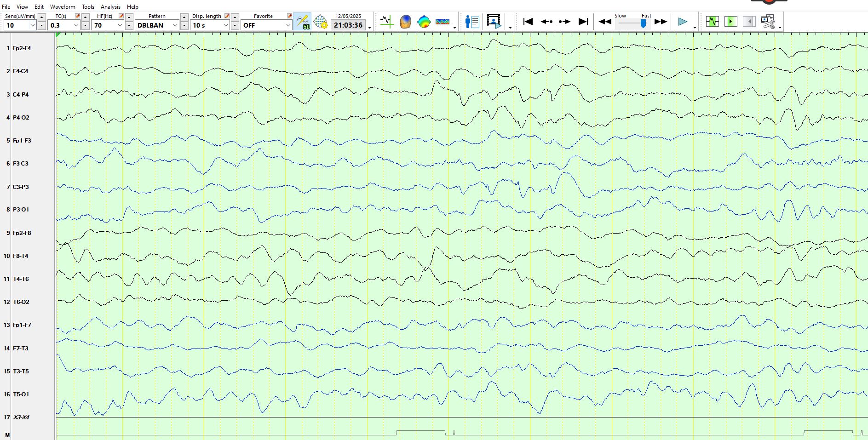Open the 3D head voltage map

click(x=405, y=22)
